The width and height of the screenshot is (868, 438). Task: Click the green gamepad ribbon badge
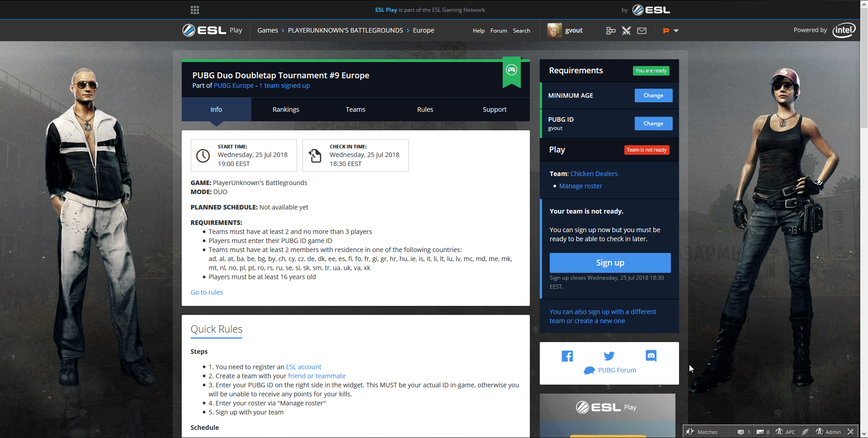click(x=512, y=71)
